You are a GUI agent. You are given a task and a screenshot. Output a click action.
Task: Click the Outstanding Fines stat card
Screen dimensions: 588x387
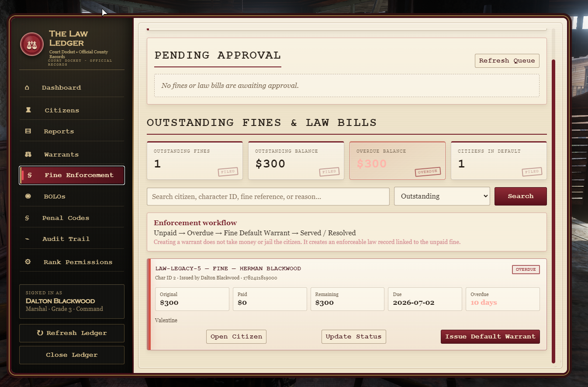[x=195, y=160]
